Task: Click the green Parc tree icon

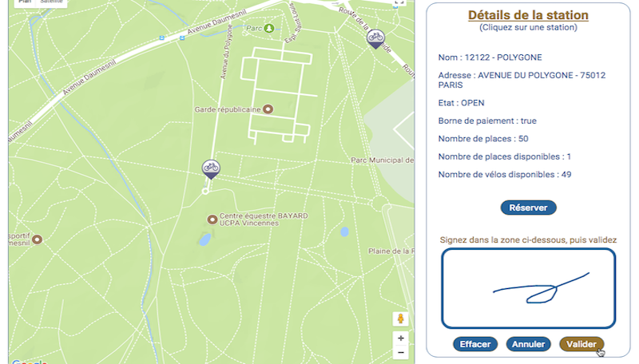Action: pyautogui.click(x=269, y=28)
